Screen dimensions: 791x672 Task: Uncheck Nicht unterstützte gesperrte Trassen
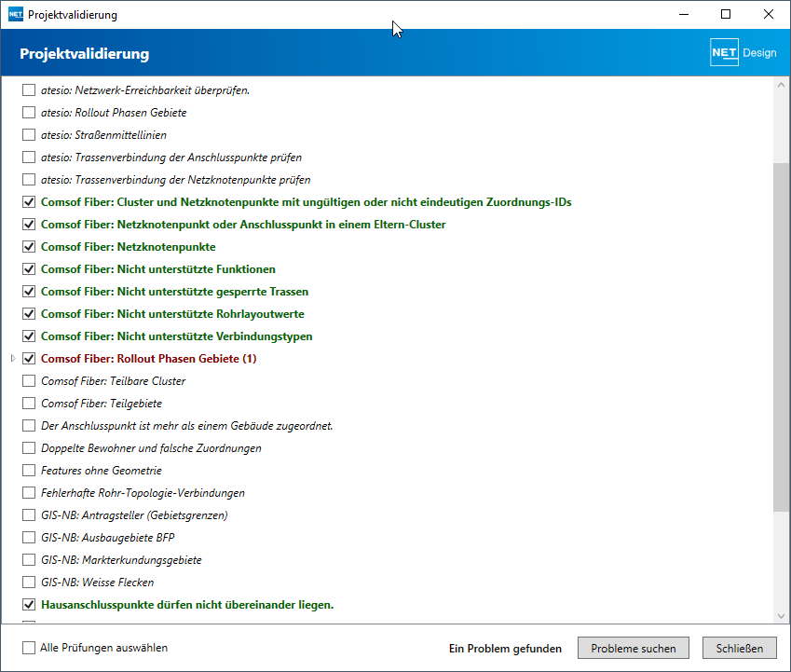pyautogui.click(x=29, y=292)
